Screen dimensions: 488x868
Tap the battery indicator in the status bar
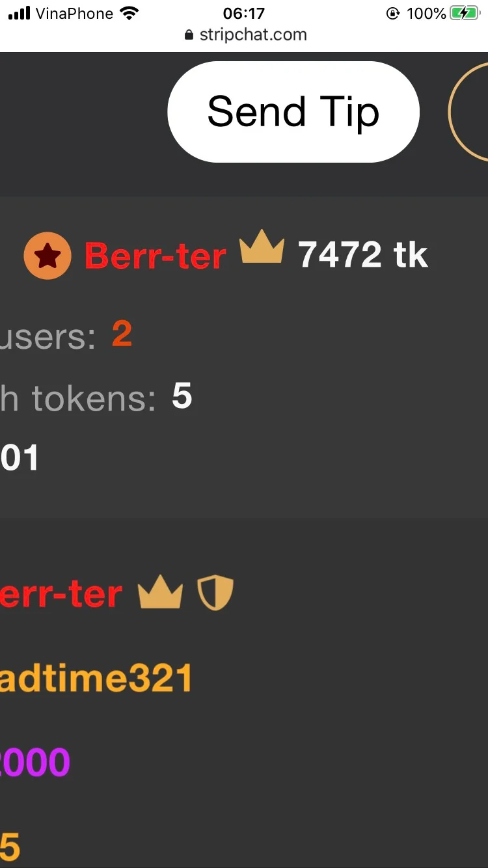pos(464,14)
